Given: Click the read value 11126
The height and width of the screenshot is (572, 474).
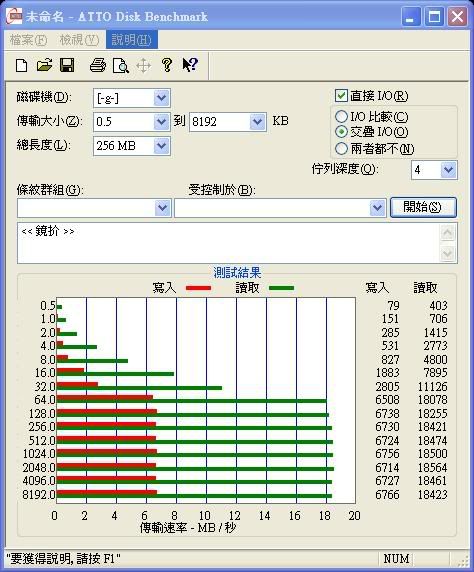Looking at the screenshot, I should [432, 386].
